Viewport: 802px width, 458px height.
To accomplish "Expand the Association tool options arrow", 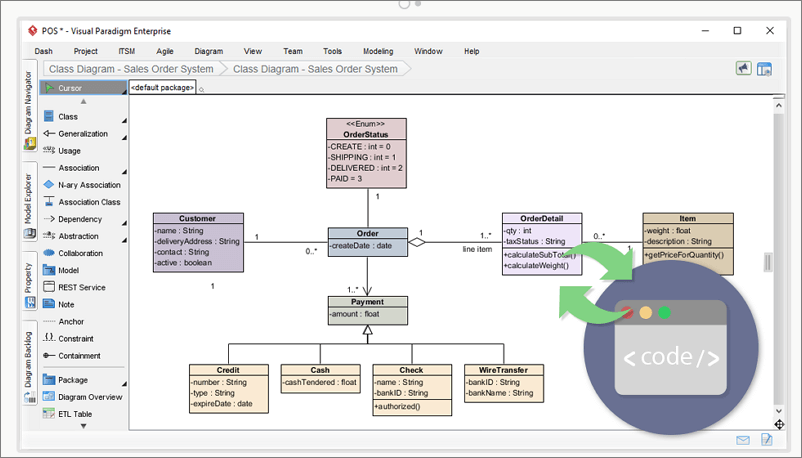I will 124,172.
